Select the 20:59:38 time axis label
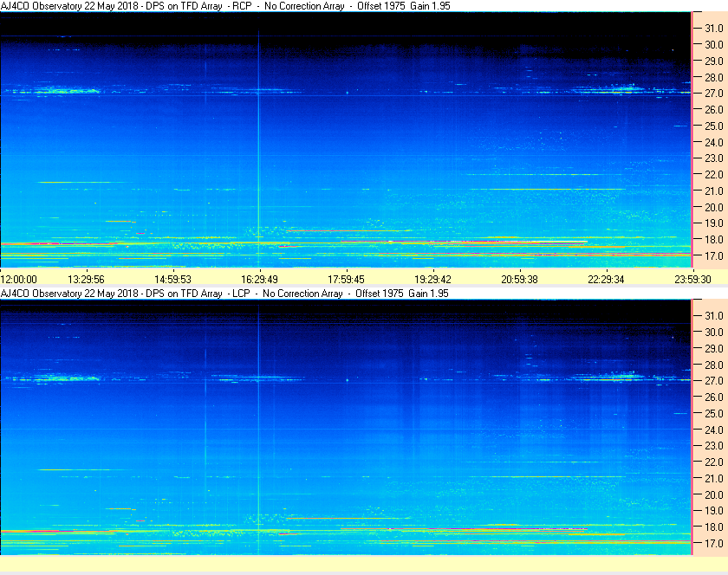The image size is (728, 575). click(519, 280)
